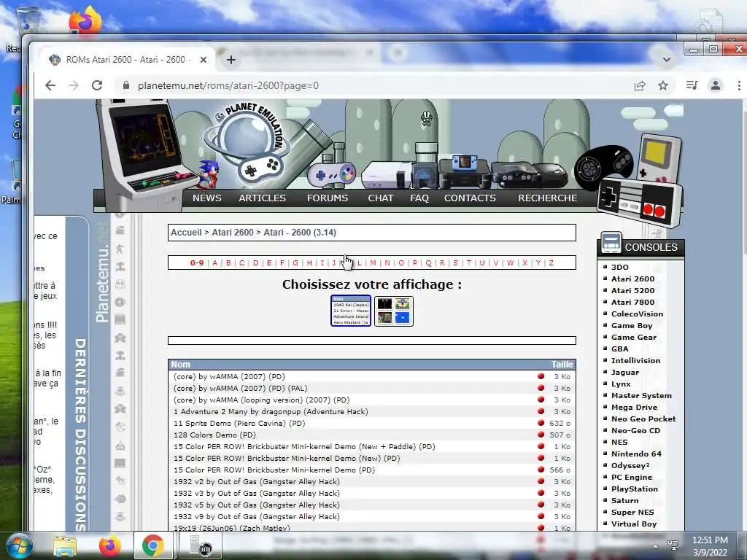The image size is (747, 560).
Task: Select Nintendo 64 in the consoles list
Action: 636,454
